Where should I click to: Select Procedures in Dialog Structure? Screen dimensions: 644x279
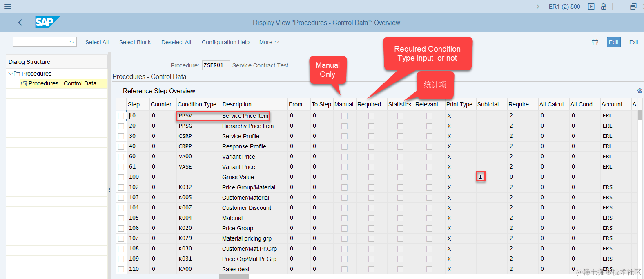pos(36,74)
